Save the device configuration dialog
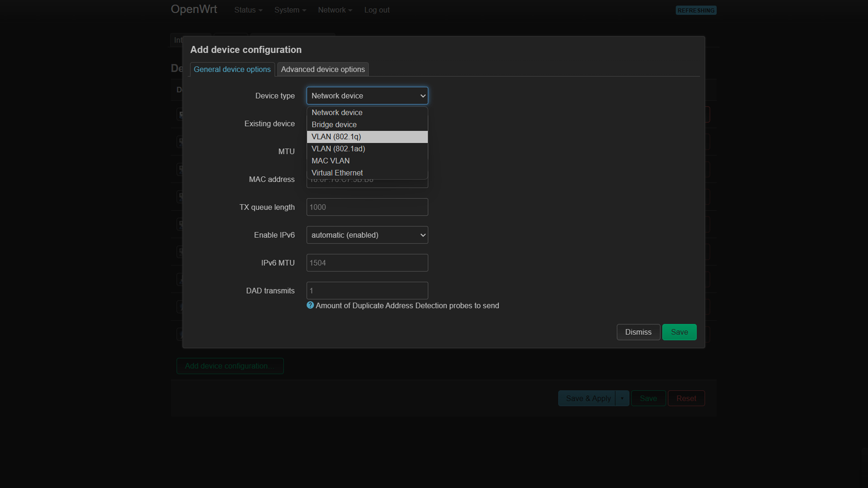 click(679, 332)
